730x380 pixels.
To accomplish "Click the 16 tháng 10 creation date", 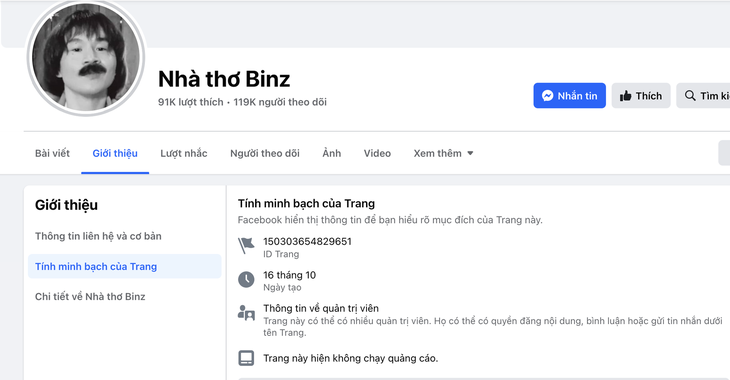I will [x=290, y=275].
